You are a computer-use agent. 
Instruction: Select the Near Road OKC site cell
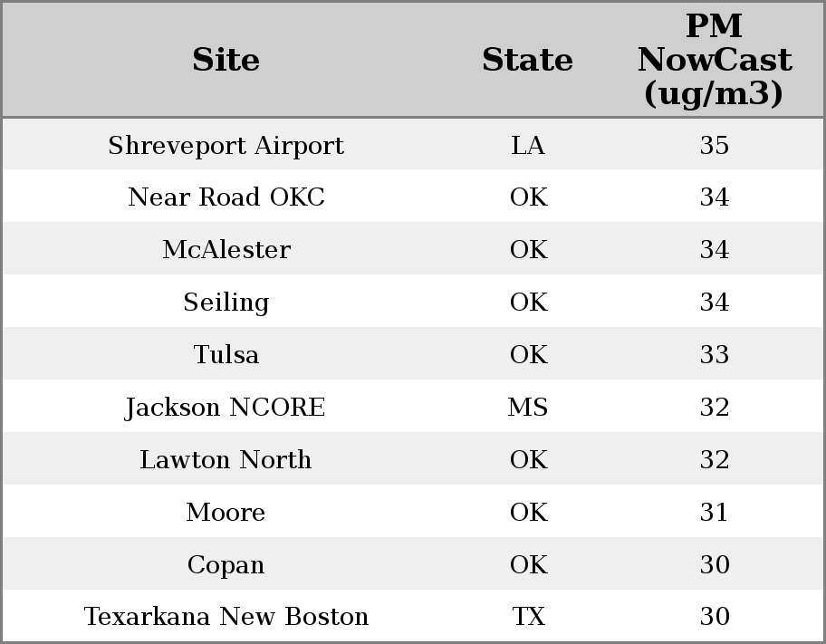[226, 197]
